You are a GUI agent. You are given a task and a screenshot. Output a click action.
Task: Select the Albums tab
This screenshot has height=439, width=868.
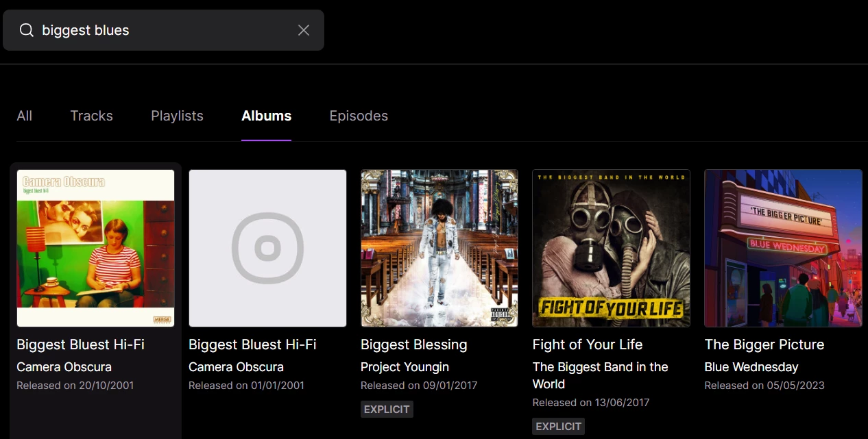point(267,116)
